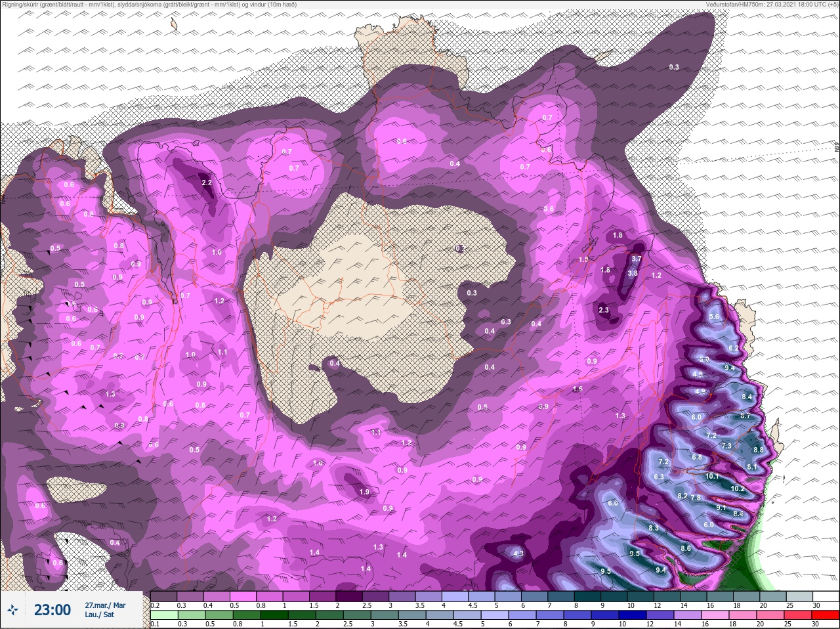Click the wind compass icon beside the time
Screen dimensions: 840x629
13,610
